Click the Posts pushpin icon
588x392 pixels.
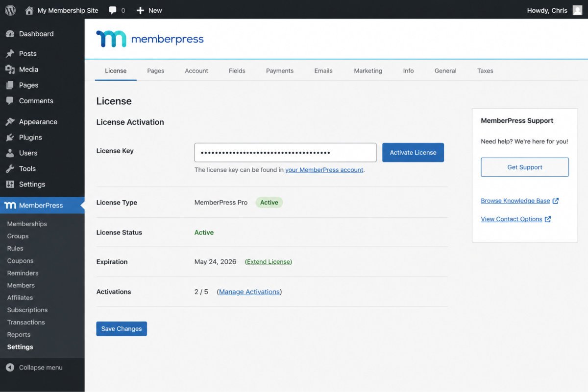tap(10, 54)
